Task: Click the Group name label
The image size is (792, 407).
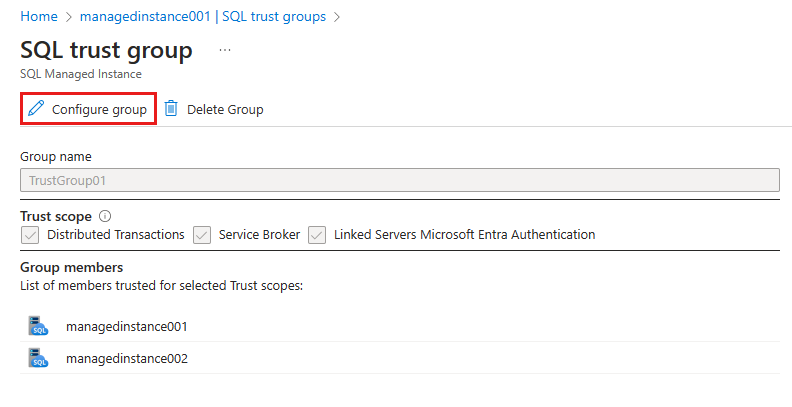Action: (56, 157)
